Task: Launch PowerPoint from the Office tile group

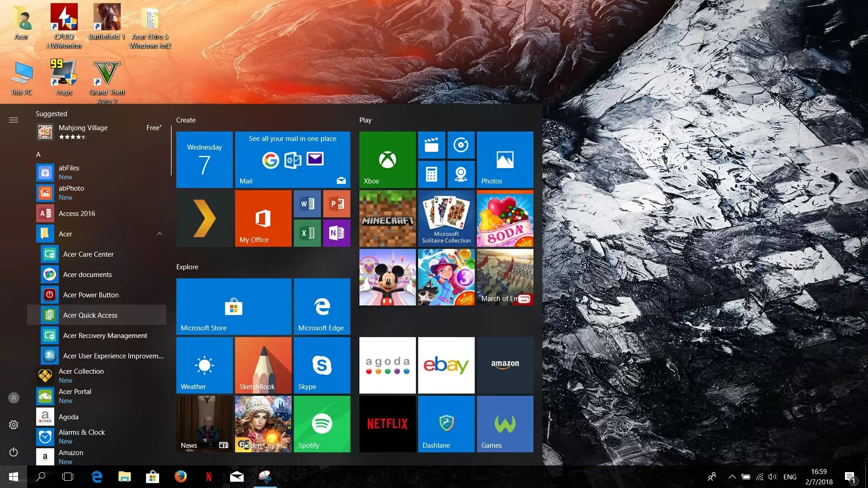Action: [x=337, y=204]
